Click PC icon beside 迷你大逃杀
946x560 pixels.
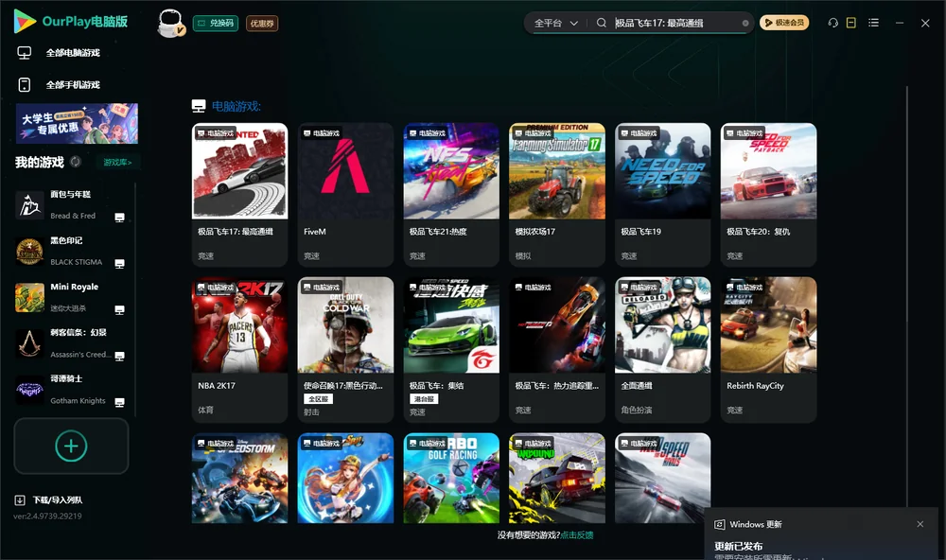(x=119, y=309)
